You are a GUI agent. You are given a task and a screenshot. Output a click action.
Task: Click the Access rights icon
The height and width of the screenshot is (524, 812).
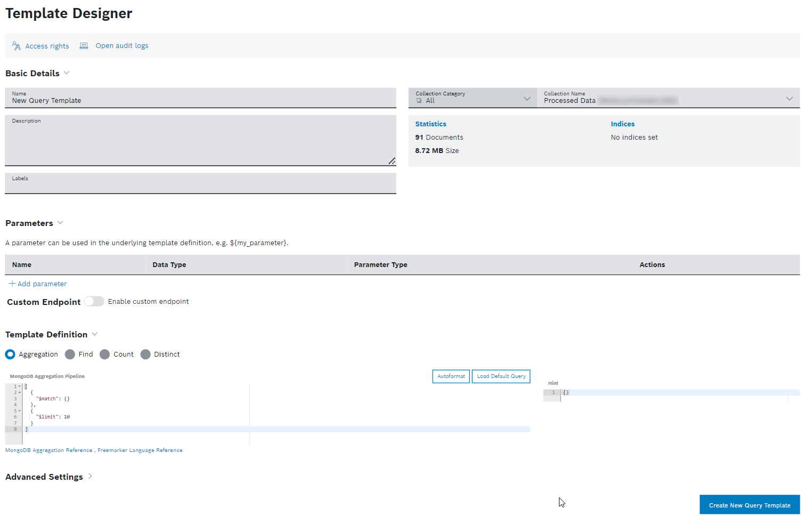[16, 46]
